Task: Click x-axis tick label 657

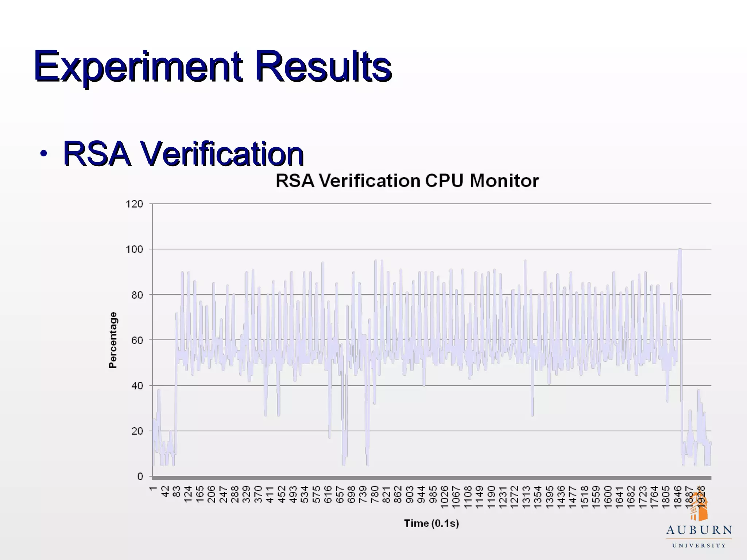Action: [x=340, y=494]
